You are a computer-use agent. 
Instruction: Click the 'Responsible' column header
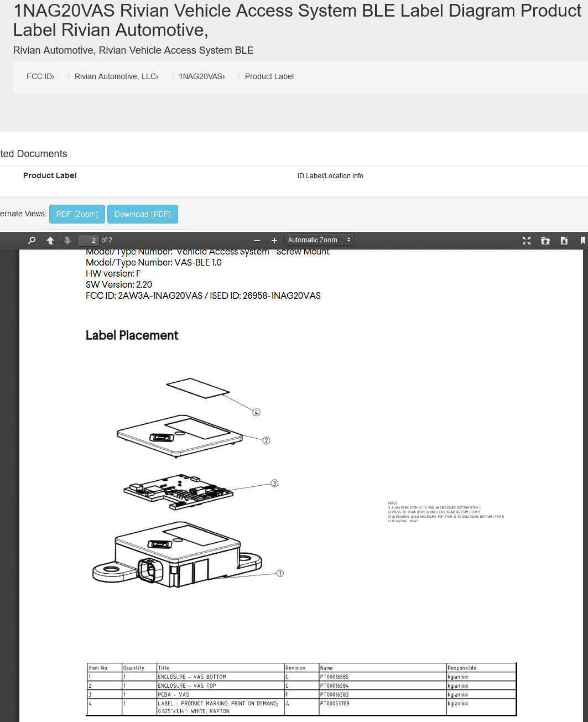481,668
